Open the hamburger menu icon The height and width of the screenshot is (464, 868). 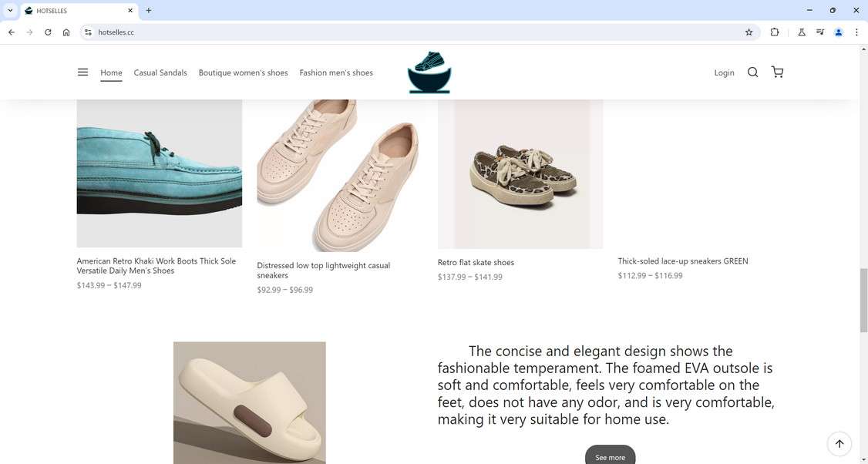82,72
